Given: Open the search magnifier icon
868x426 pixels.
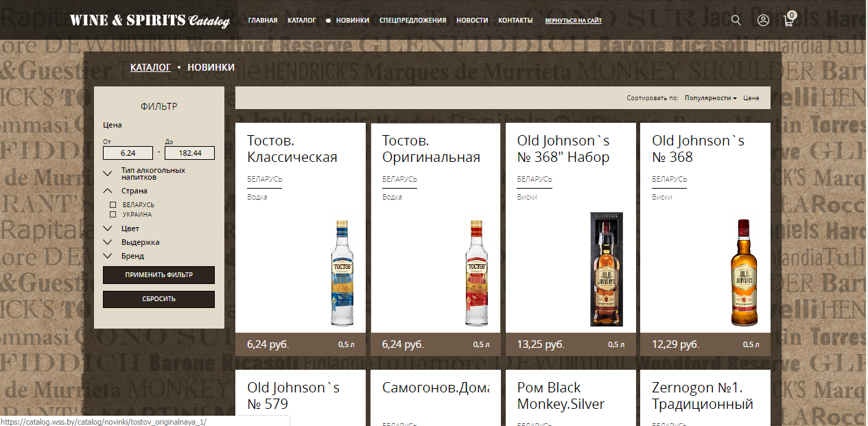Looking at the screenshot, I should click(736, 21).
